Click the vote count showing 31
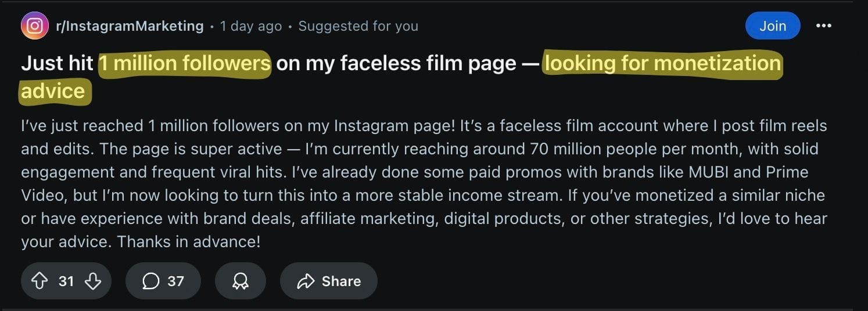 [x=66, y=281]
